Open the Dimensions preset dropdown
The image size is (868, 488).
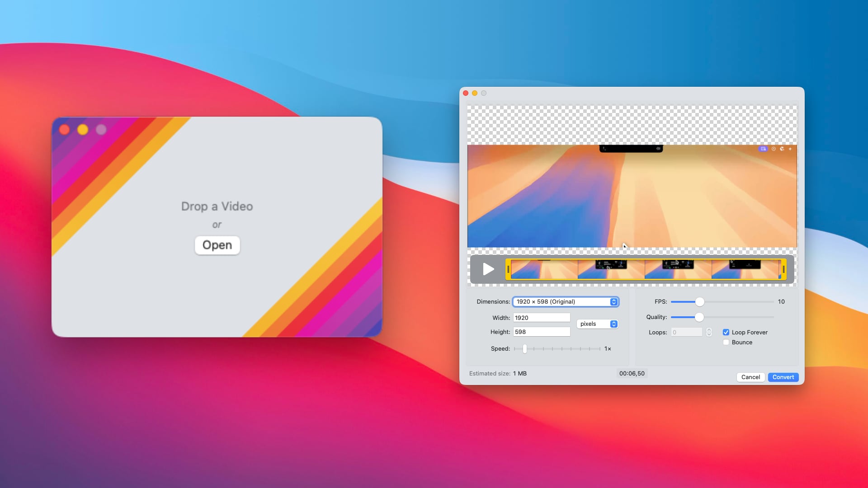point(566,302)
